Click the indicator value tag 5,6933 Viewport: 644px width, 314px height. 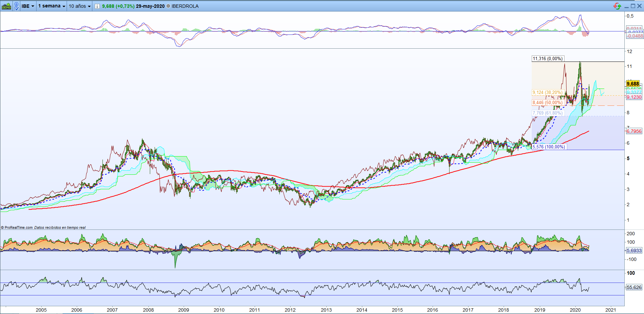coord(634,250)
